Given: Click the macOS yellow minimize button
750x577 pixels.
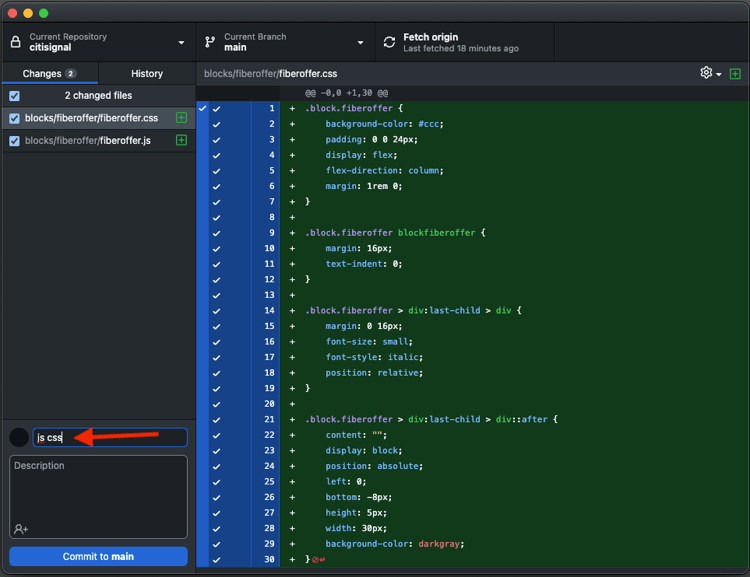Looking at the screenshot, I should [28, 13].
